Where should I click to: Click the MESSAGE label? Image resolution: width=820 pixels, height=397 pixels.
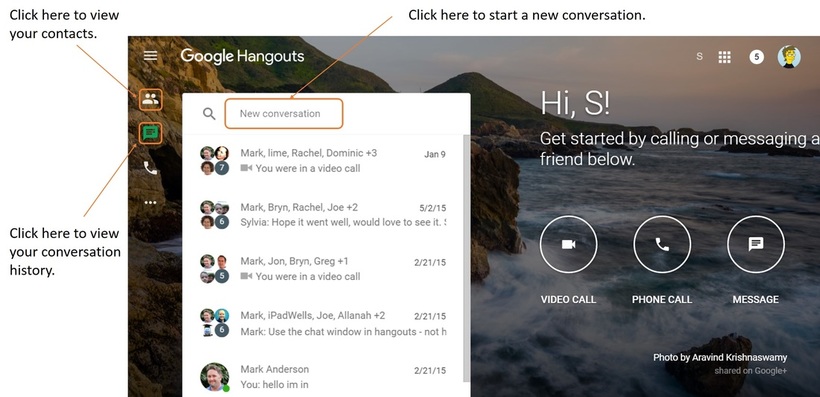click(755, 300)
